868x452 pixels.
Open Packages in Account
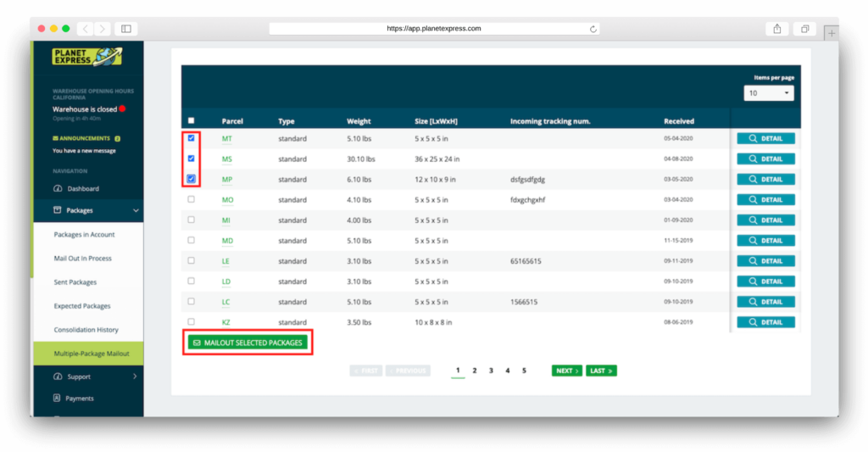click(84, 235)
